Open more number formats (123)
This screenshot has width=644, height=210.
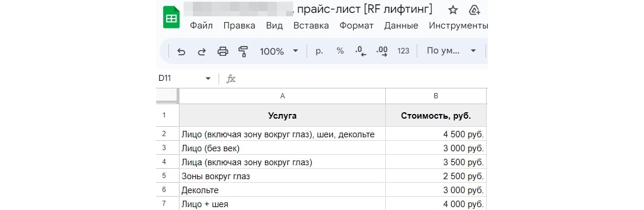[403, 51]
